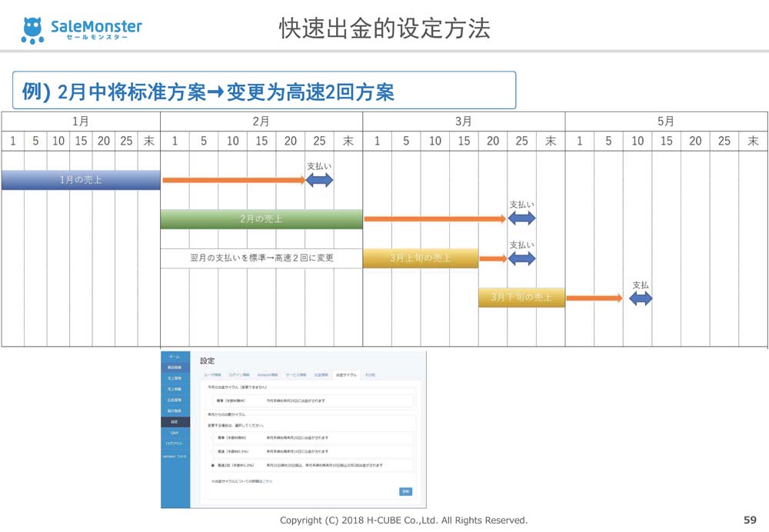Click the 3月 month header
769x532 pixels.
click(464, 121)
